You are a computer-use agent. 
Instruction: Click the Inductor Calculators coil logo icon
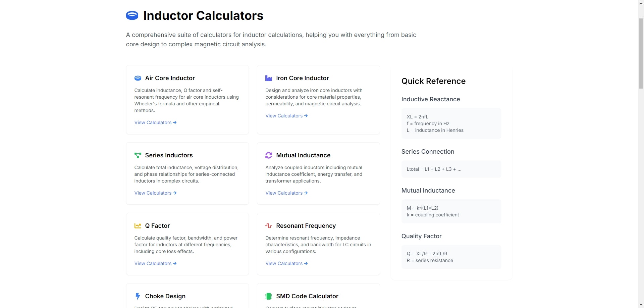pyautogui.click(x=132, y=15)
